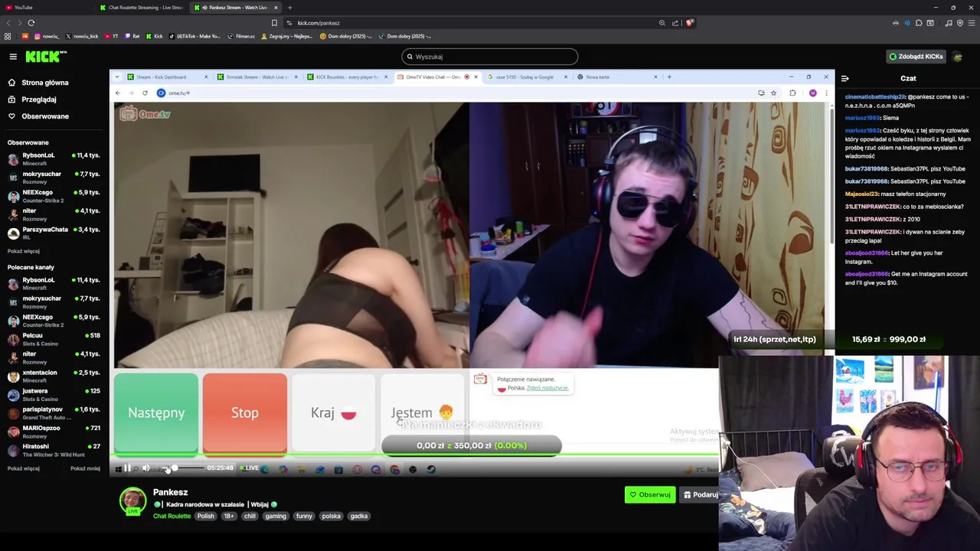Open mokrysuchar channel under Obserwowane list

tap(54, 178)
